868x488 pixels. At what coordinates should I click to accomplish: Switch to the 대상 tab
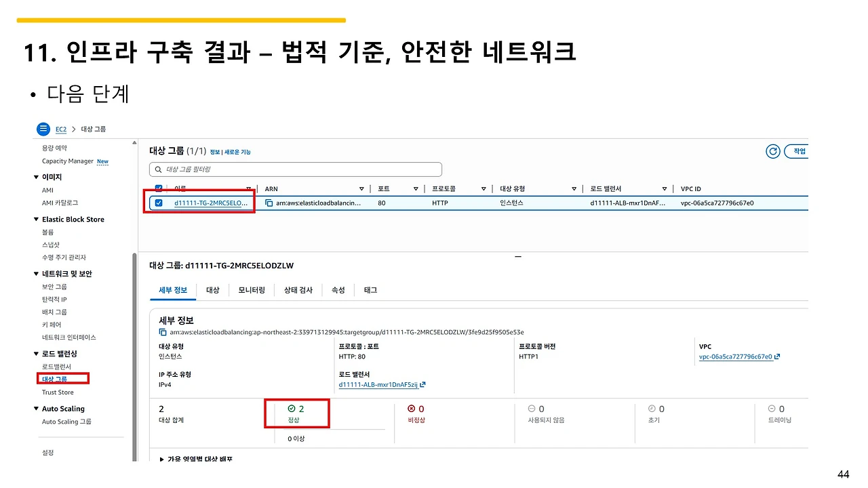tap(213, 290)
